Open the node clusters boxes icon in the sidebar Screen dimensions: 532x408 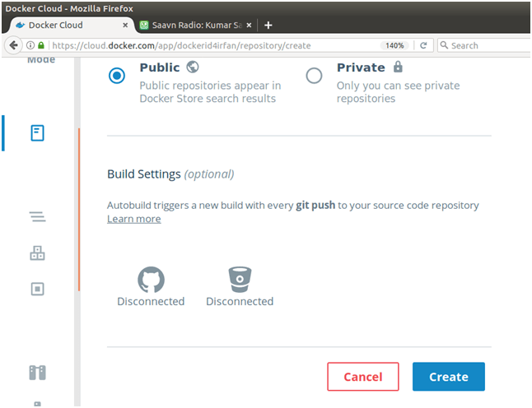coord(37,253)
